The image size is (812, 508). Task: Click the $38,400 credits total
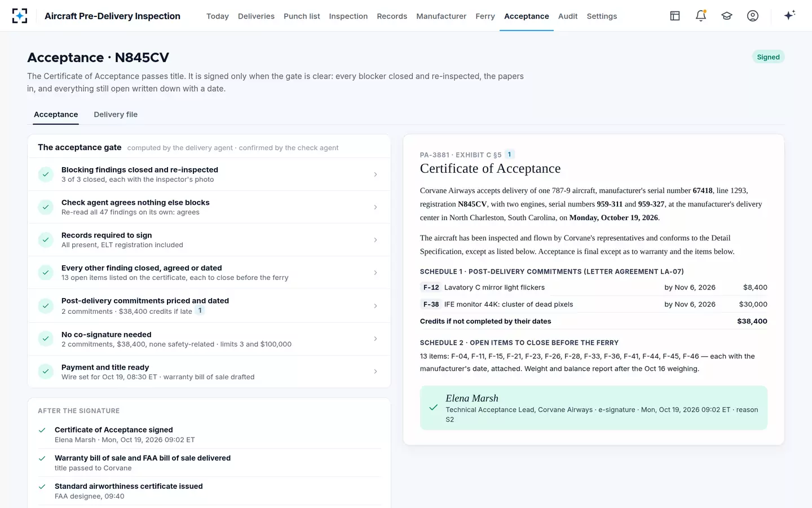[752, 321]
